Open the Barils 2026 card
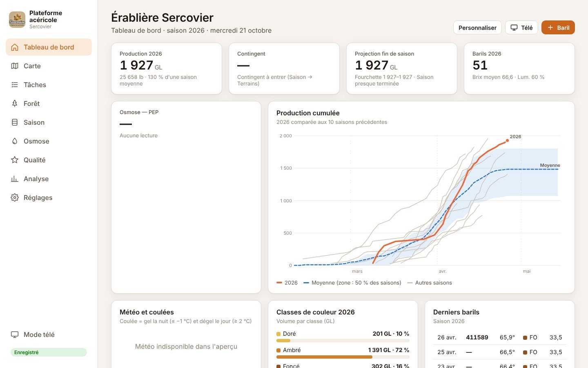This screenshot has width=588, height=368. [x=519, y=68]
